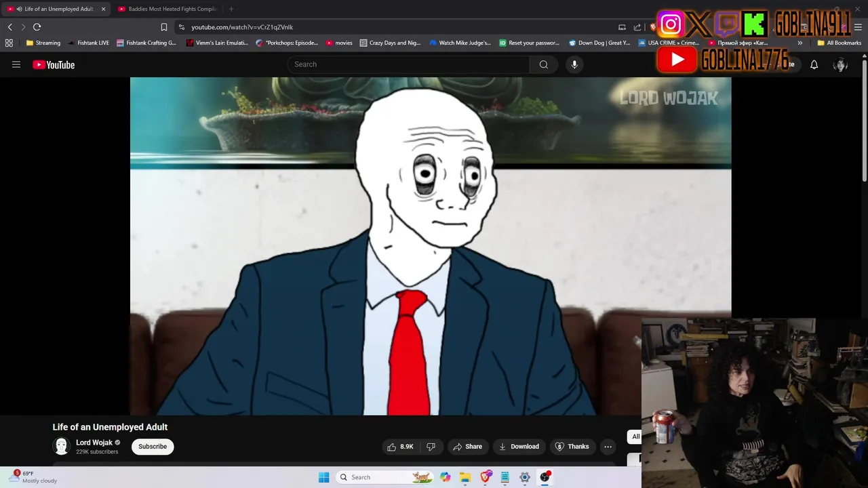Go back with browser back arrow

(x=9, y=27)
